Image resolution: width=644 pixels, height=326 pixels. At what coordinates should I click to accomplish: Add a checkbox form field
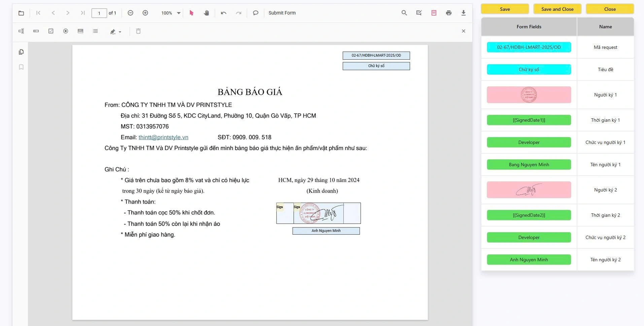point(51,31)
